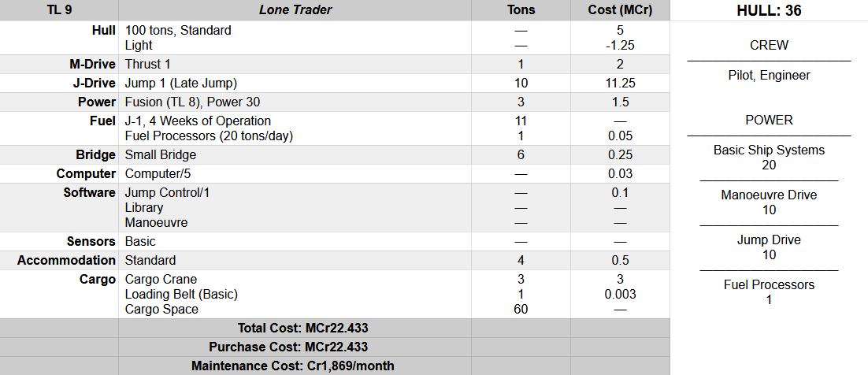Select the 'Jump 1 (Late Jump)' cell
Viewport: 868px width, 375px height.
point(180,84)
